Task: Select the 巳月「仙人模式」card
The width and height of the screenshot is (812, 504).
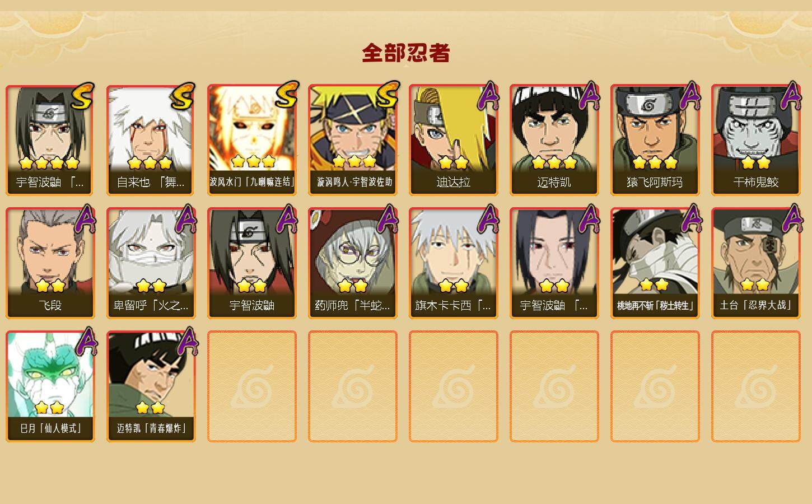Action: click(x=50, y=386)
